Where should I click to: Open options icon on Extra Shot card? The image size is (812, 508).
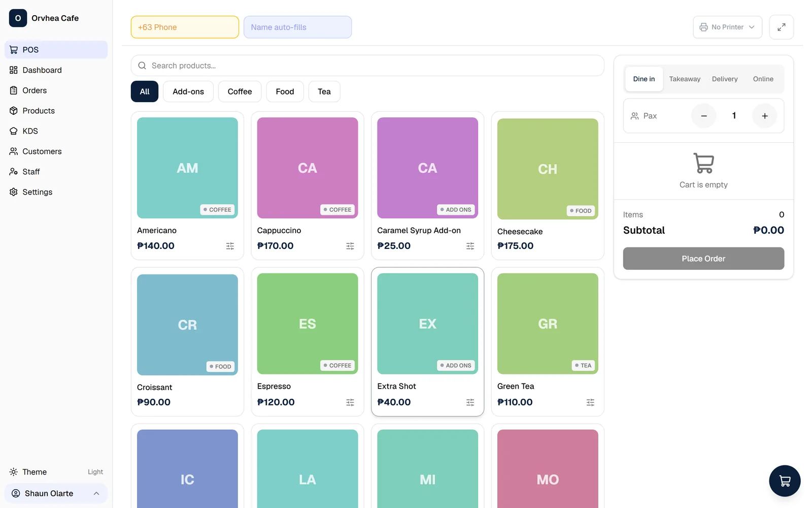point(470,402)
